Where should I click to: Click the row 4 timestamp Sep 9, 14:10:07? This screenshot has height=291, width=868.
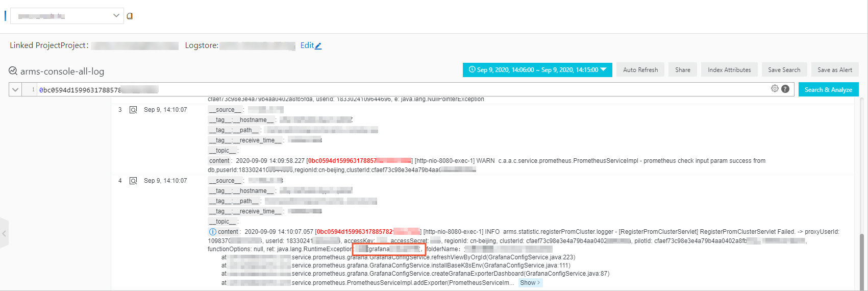point(165,181)
